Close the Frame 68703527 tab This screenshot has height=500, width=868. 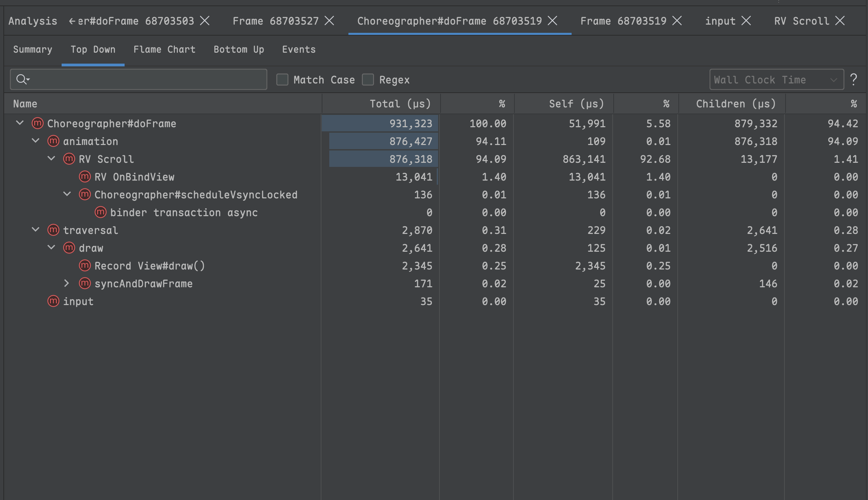(329, 21)
